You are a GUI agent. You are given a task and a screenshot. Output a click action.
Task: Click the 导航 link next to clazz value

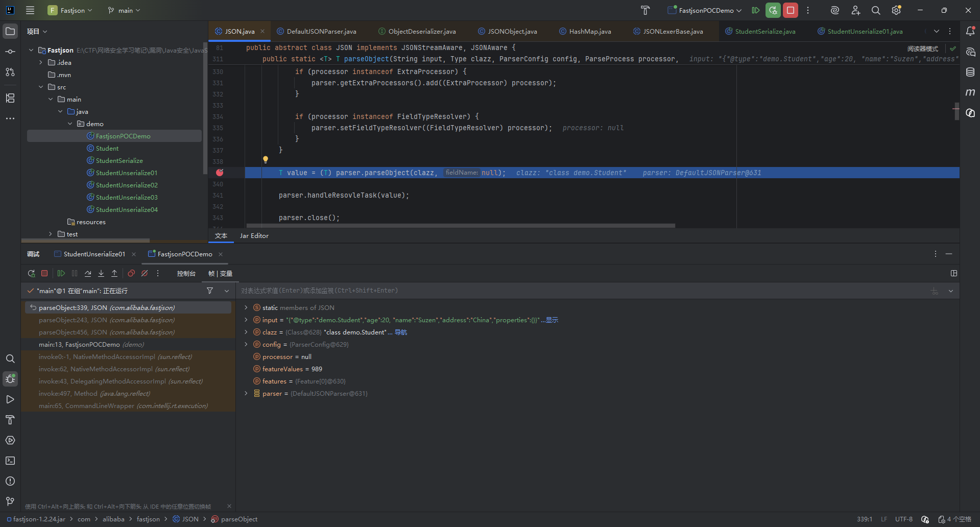[x=401, y=332]
